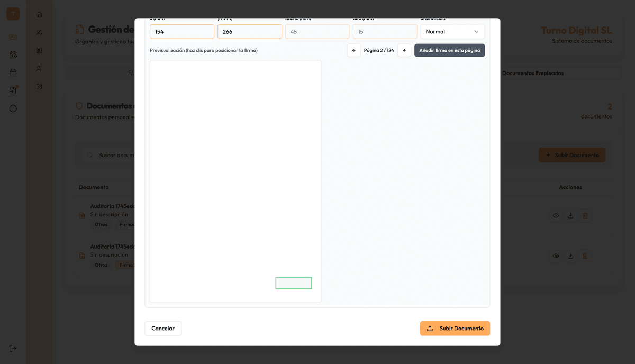Click the logout icon at sidebar bottom

click(13, 348)
